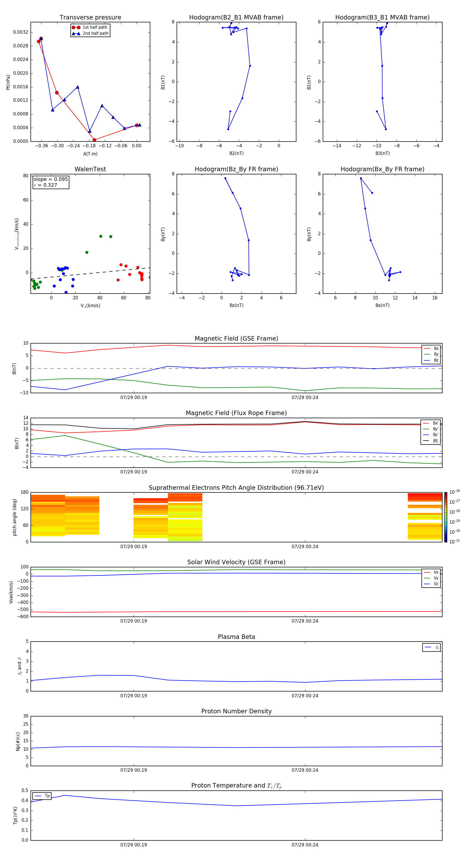This screenshot has height=868, width=473.
Task: Click the 'B2(nT)' axis label
Action: (x=236, y=153)
